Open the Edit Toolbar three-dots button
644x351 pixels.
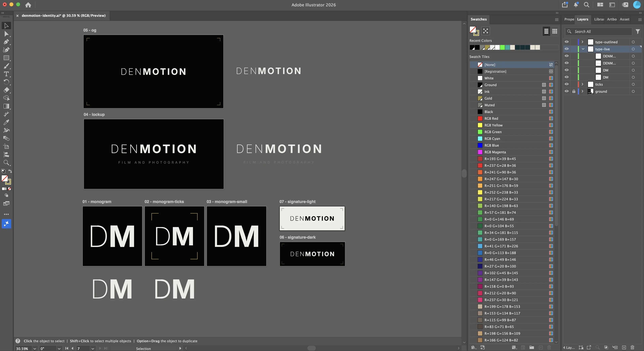click(x=6, y=214)
